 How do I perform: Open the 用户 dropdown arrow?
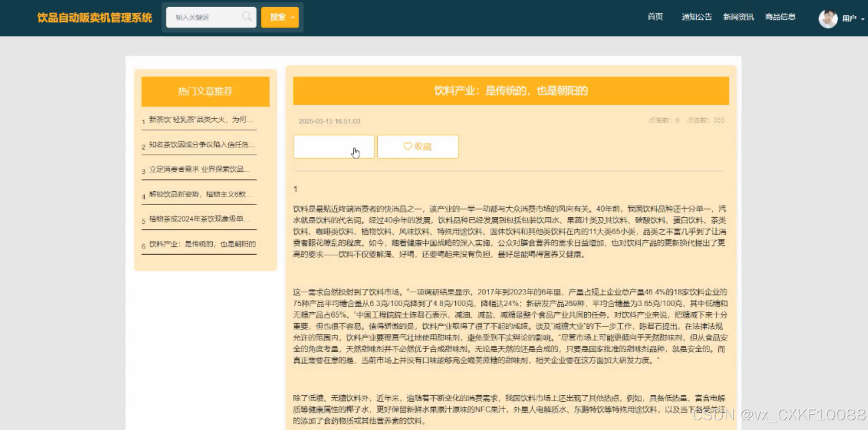(x=863, y=19)
